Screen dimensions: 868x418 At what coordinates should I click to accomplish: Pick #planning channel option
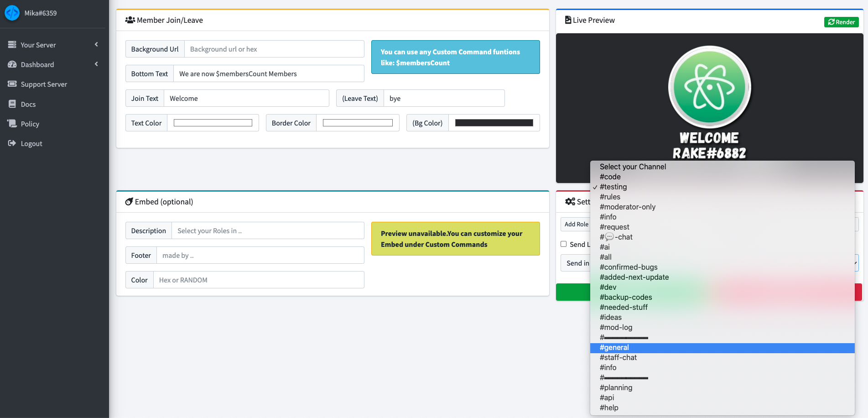pos(722,387)
